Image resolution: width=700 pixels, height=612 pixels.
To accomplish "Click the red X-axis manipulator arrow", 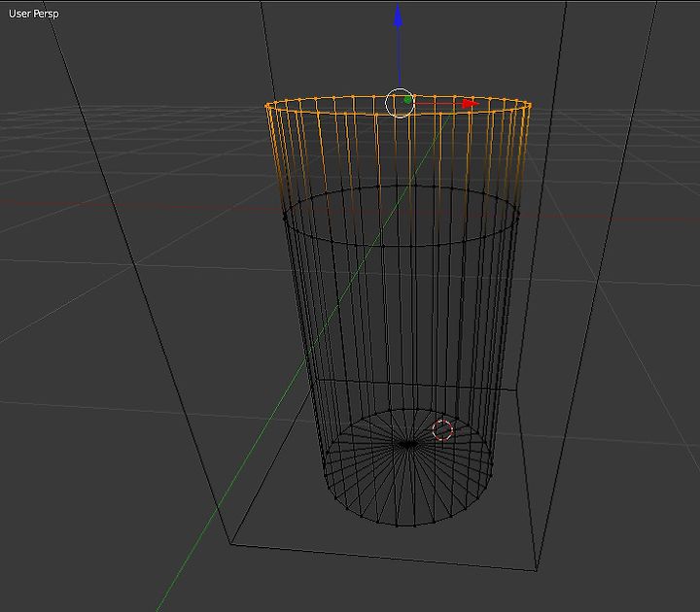I will 471,104.
